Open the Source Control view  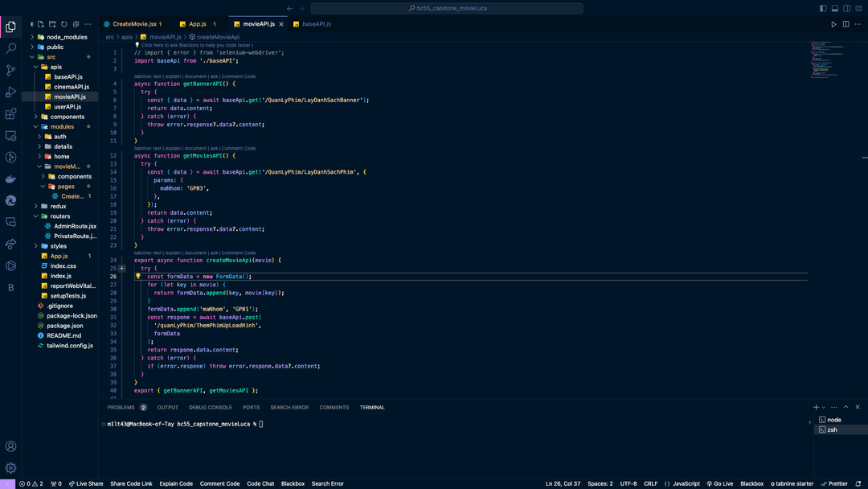pyautogui.click(x=10, y=69)
